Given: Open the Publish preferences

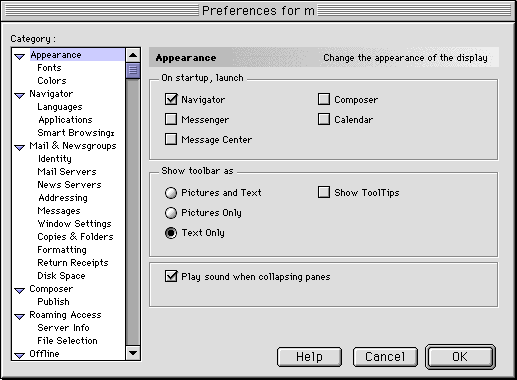Looking at the screenshot, I should 53,302.
